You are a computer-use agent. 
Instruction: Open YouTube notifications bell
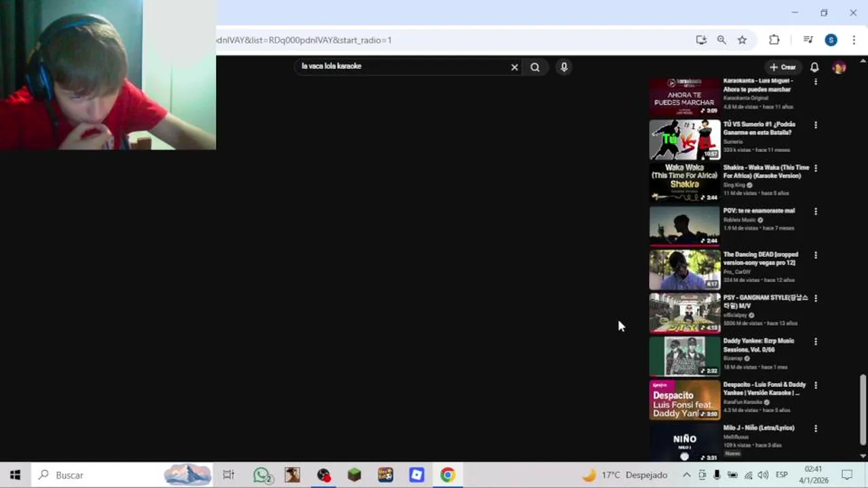click(814, 67)
